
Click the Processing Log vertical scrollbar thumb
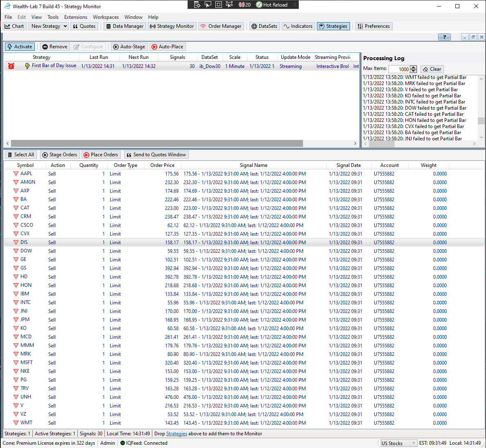point(481,121)
